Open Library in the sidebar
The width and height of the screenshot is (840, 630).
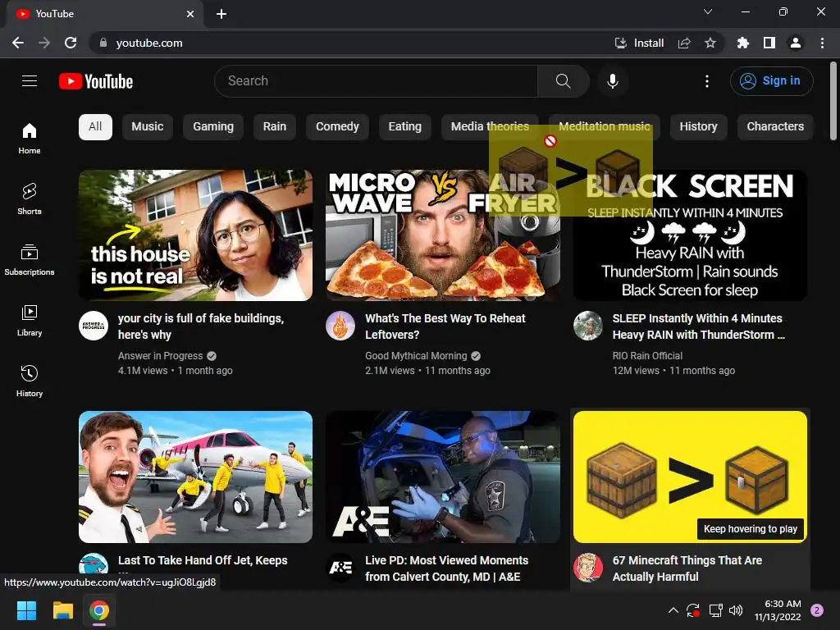(30, 321)
